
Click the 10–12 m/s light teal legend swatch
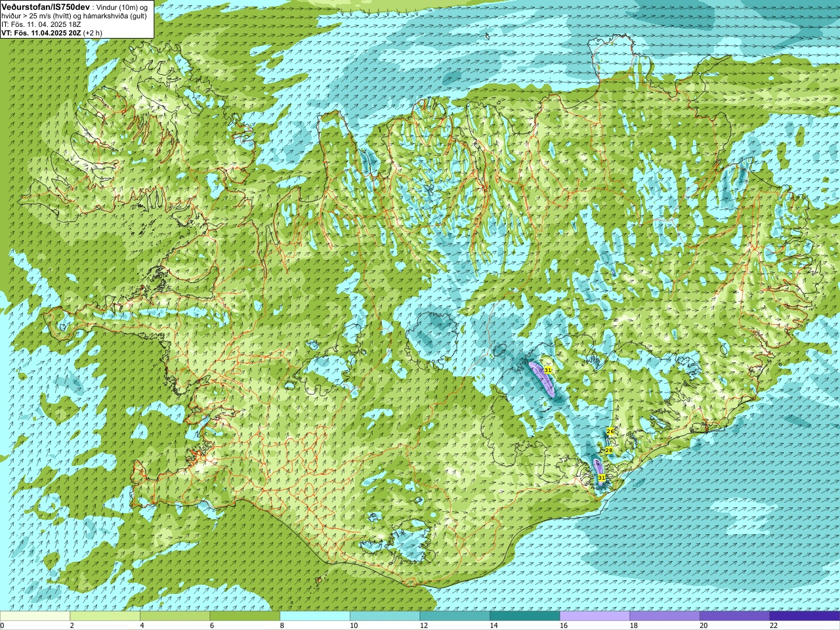(385, 616)
